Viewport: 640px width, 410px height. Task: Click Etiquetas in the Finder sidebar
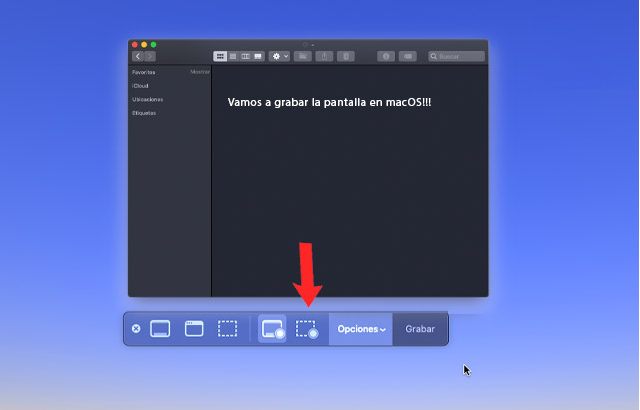[143, 113]
